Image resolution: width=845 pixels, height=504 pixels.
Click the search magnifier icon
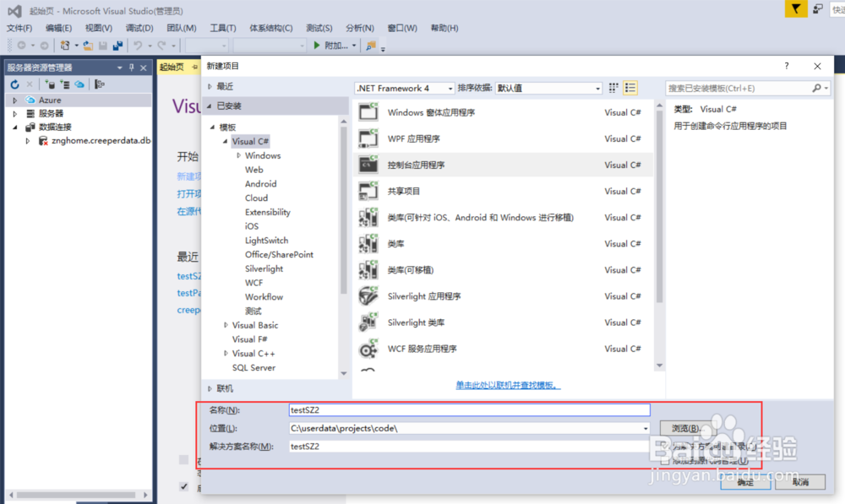click(x=816, y=88)
